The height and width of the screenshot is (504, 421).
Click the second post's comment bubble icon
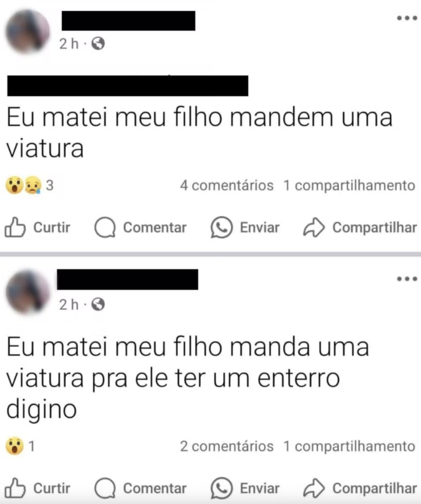[105, 488]
